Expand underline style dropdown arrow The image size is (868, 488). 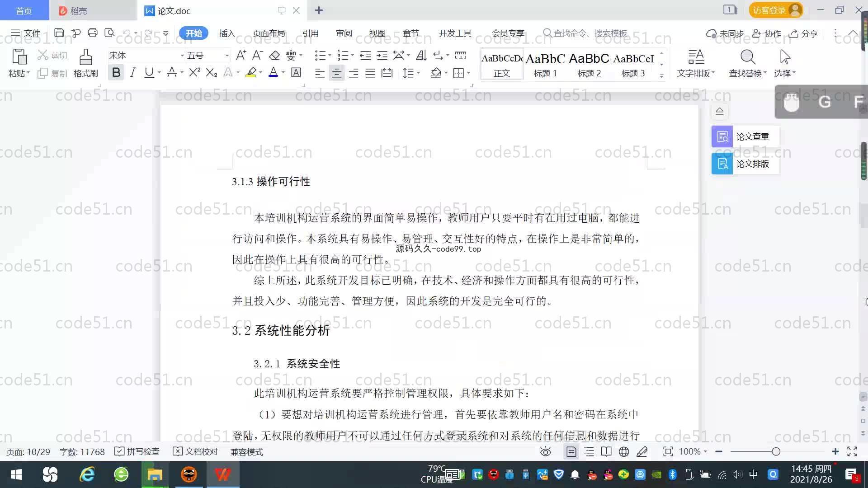tap(159, 73)
